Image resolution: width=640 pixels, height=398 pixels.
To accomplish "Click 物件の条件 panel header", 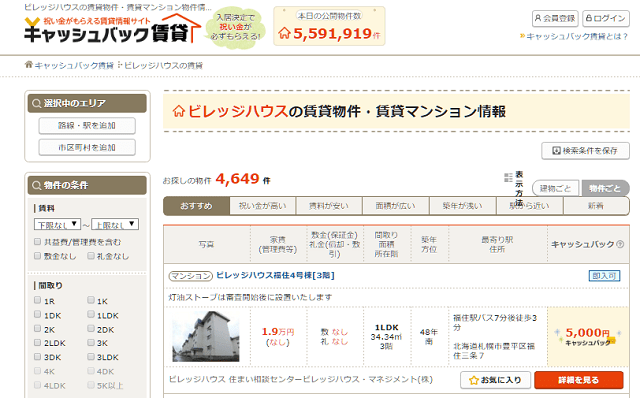I will point(87,185).
